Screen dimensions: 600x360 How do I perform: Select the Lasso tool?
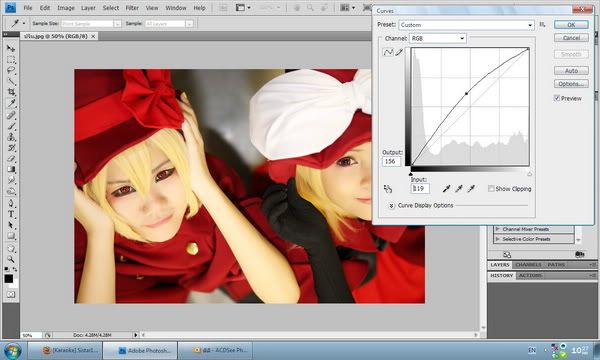[x=11, y=70]
